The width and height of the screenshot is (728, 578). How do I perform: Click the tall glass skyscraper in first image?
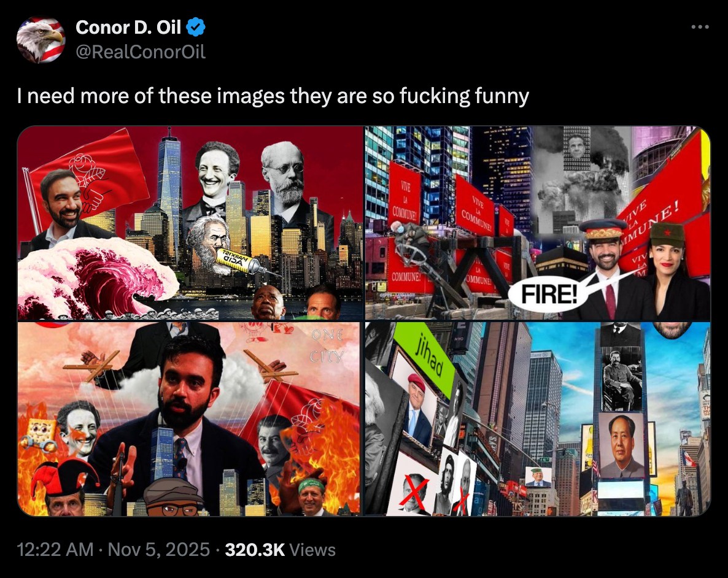169,195
